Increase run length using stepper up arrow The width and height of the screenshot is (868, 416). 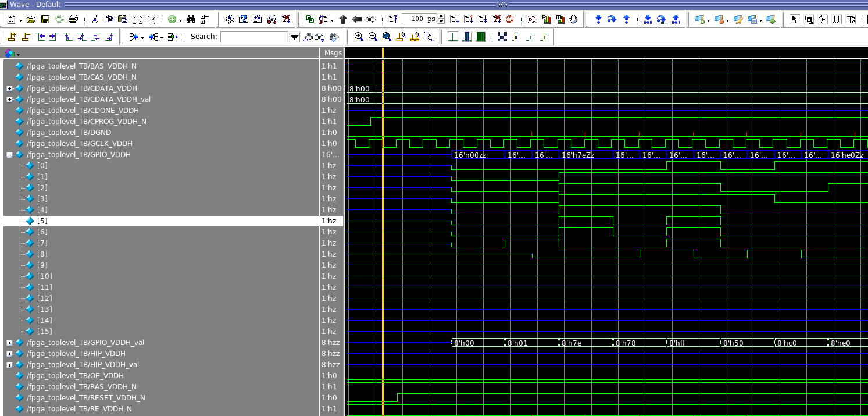441,16
